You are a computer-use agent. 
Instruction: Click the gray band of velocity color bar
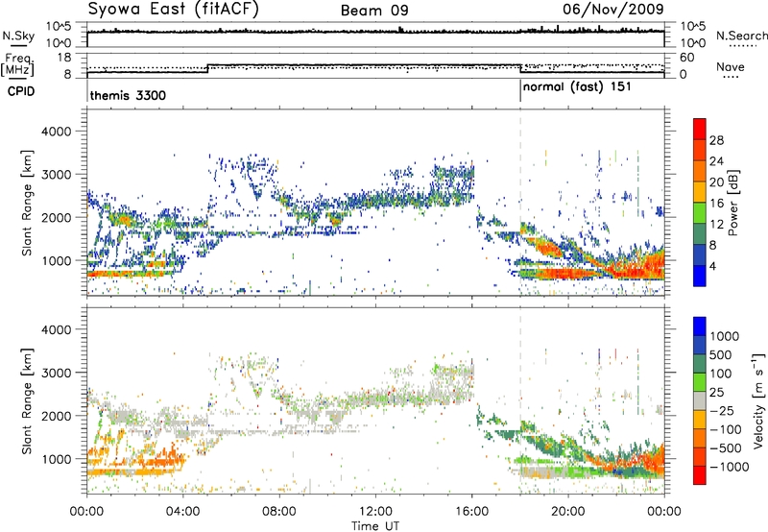[700, 401]
